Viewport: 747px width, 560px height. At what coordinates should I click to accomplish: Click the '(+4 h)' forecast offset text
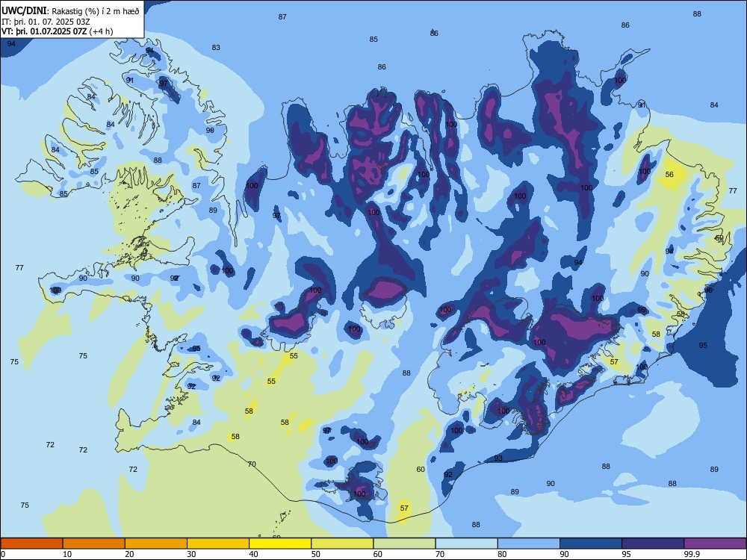tap(102, 31)
